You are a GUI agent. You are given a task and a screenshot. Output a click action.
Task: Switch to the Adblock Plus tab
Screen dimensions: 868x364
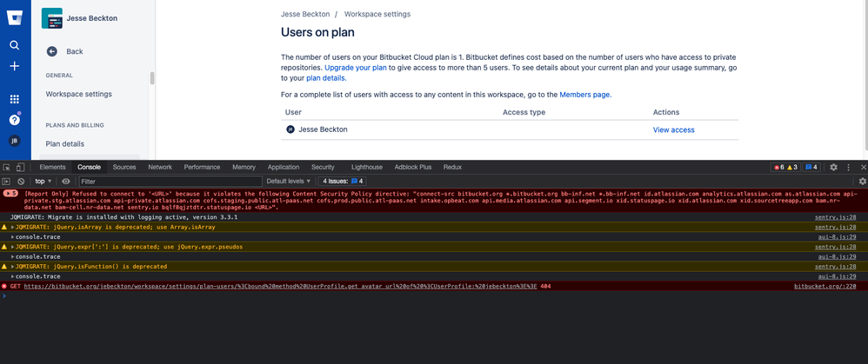pos(413,167)
